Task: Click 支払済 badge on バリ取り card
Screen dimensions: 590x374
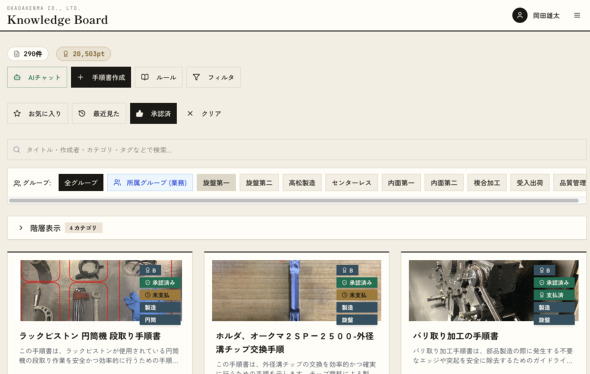Action: [x=554, y=295]
